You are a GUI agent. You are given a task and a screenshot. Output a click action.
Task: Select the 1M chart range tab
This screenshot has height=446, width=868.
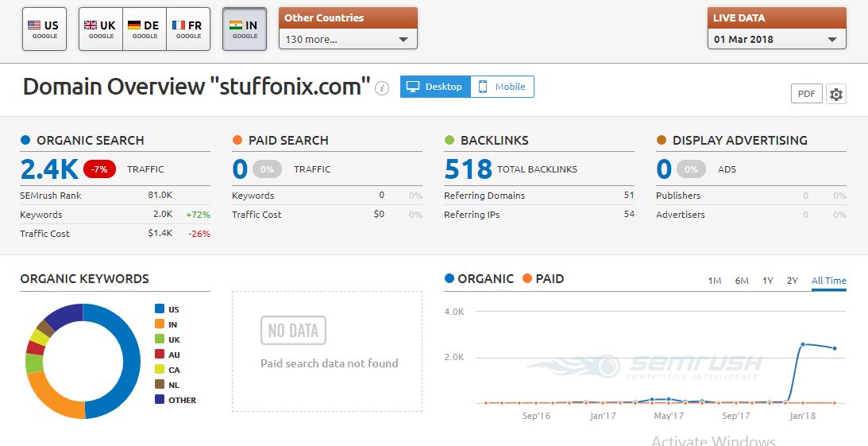tap(715, 281)
